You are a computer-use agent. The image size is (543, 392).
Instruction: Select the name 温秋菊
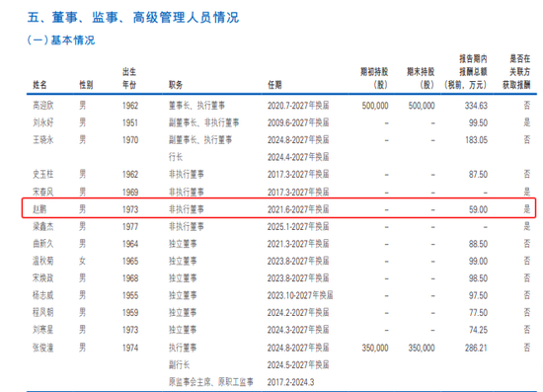(43, 261)
